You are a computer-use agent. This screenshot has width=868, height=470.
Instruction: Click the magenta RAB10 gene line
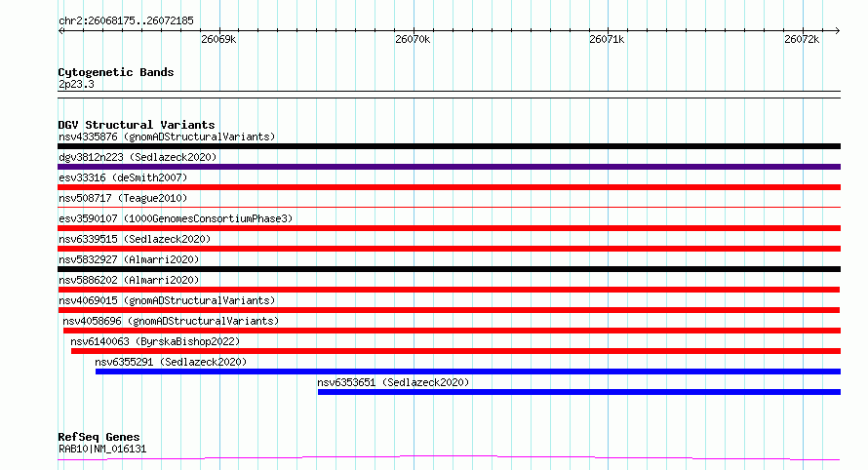click(449, 458)
